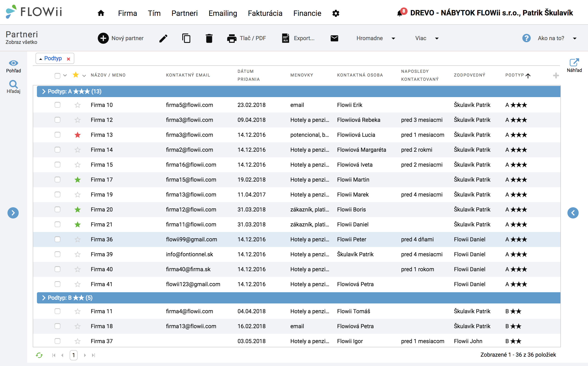This screenshot has height=366, width=588.
Task: Click the pencil edit icon in toolbar
Action: 163,38
